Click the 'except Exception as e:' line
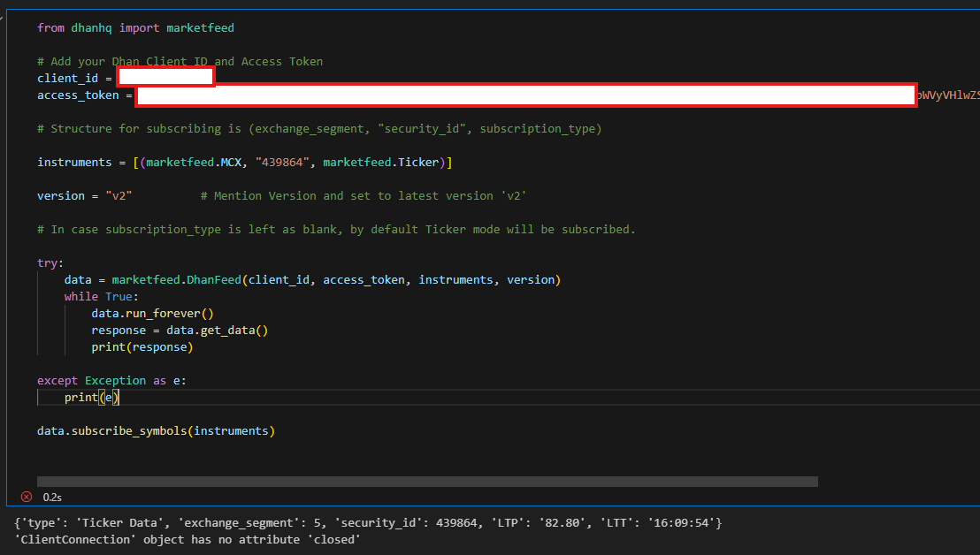980x555 pixels. tap(111, 382)
